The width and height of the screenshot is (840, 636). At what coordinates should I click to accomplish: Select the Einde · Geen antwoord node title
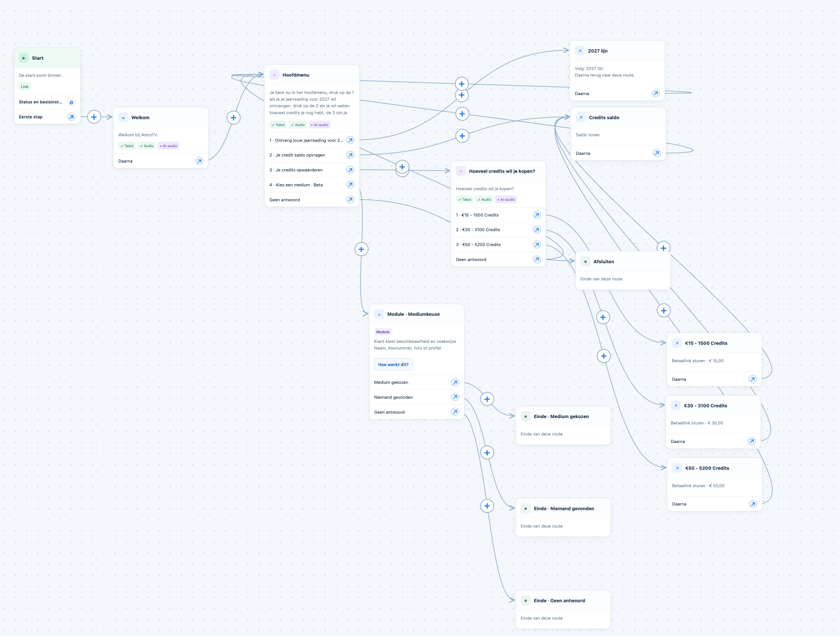point(559,601)
